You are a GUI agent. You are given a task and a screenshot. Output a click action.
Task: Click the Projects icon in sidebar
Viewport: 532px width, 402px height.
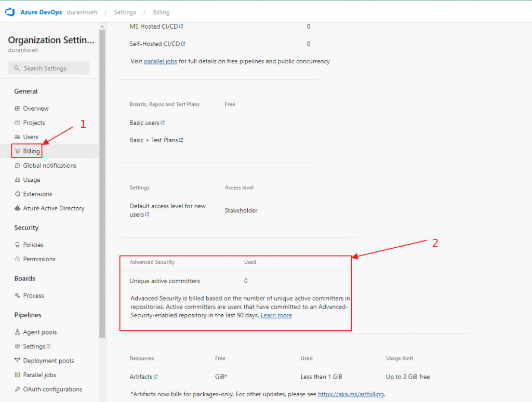tap(17, 123)
